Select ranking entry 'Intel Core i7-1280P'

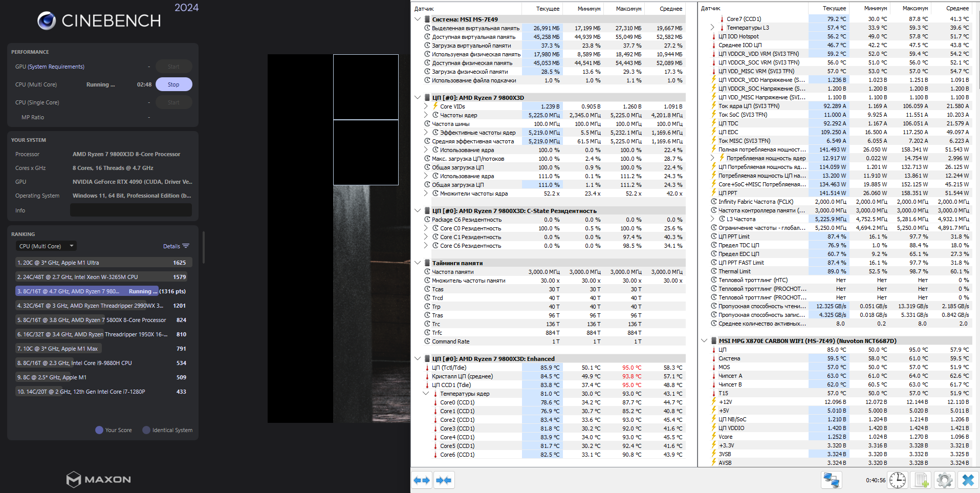coord(104,392)
